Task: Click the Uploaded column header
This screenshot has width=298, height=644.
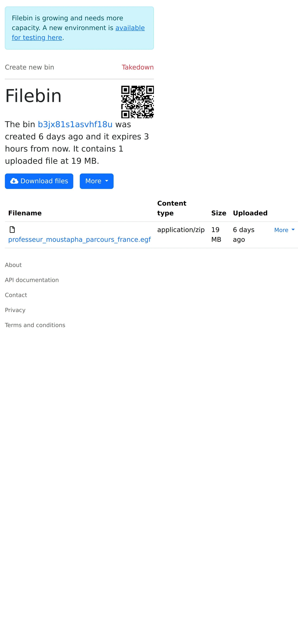Action: 250,213
